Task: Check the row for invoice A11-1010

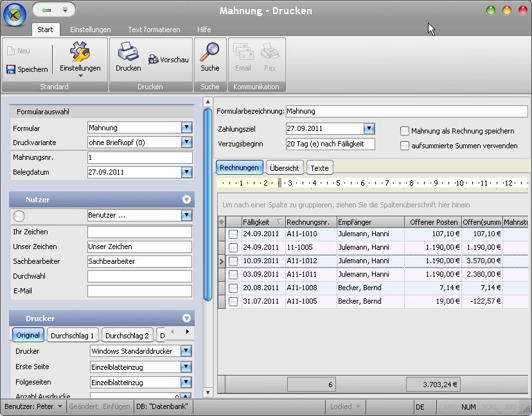Action: click(233, 234)
